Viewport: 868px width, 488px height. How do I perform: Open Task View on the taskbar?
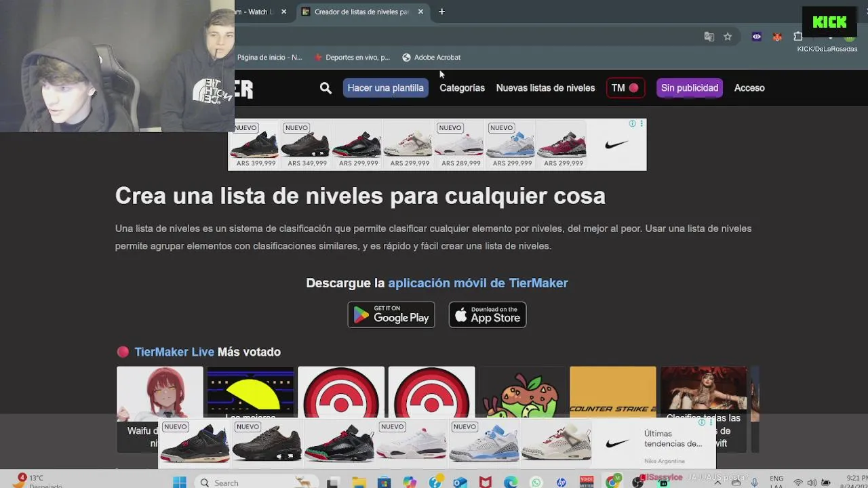[x=333, y=483]
